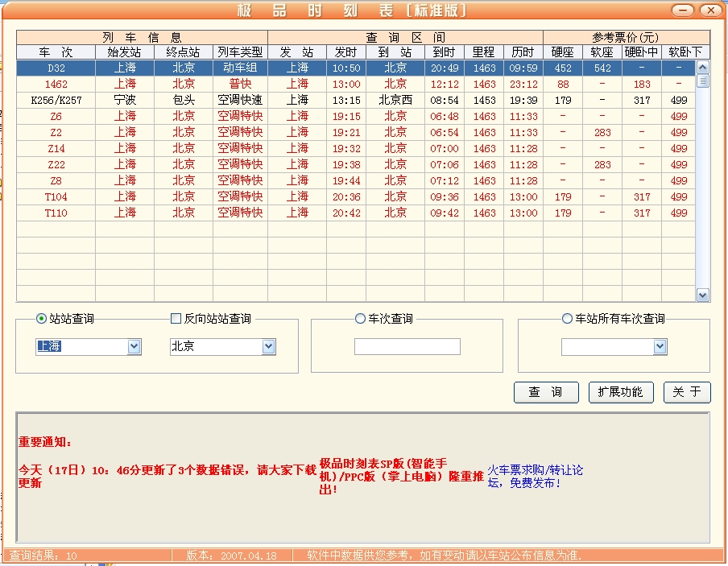728x566 pixels.
Task: Click the 列车类型 column header
Action: [x=240, y=52]
